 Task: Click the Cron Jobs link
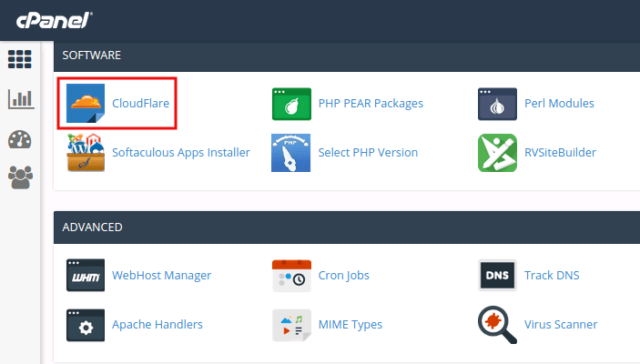tap(344, 276)
